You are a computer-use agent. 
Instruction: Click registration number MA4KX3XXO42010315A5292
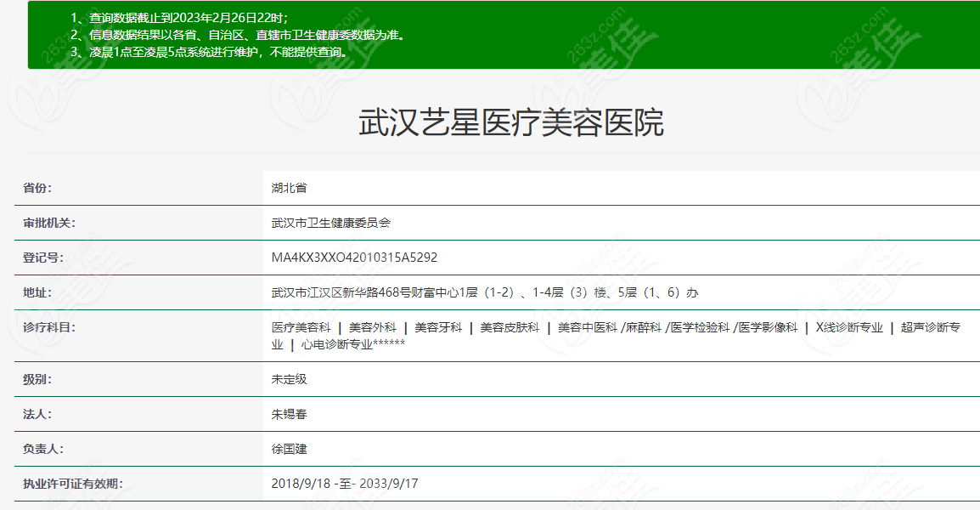(354, 258)
